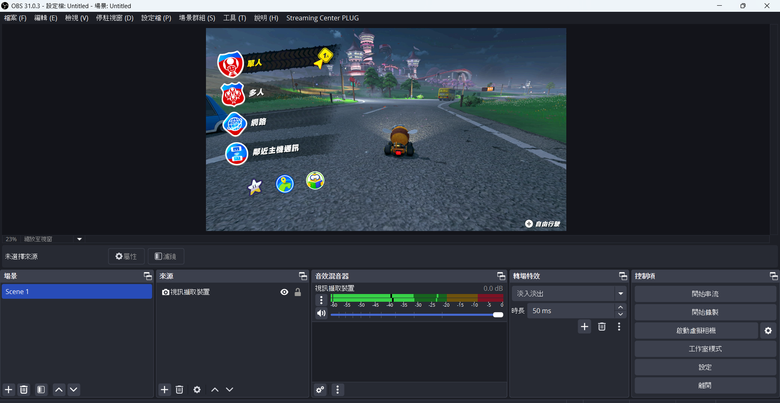Click 啟動虛擬相機 virtual camera button

[696, 330]
